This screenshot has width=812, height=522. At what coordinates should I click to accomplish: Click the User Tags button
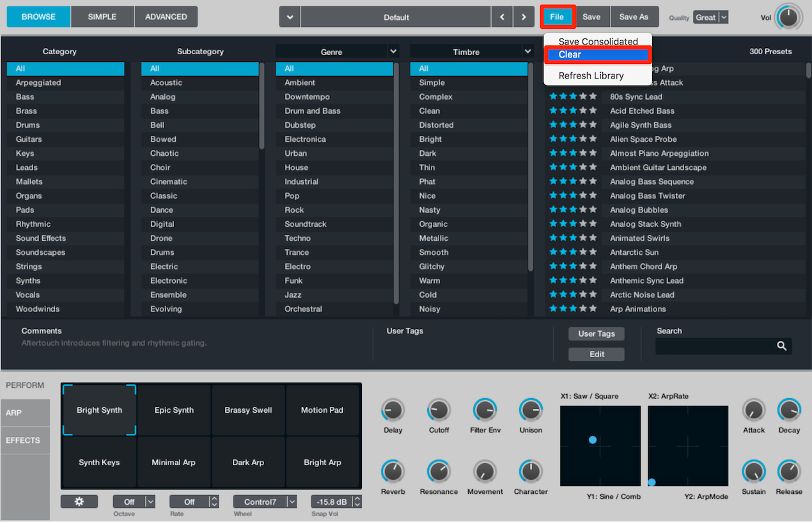(596, 334)
